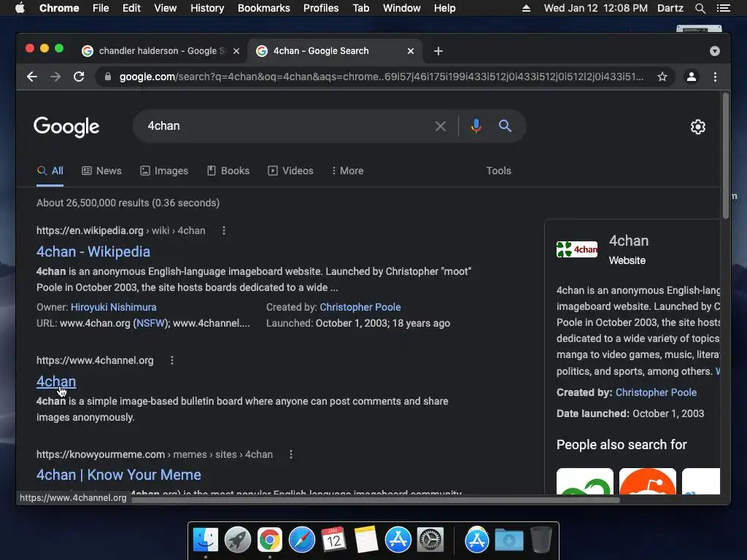Open Safari from the Dock
Viewport: 747px width, 560px height.
point(301,540)
